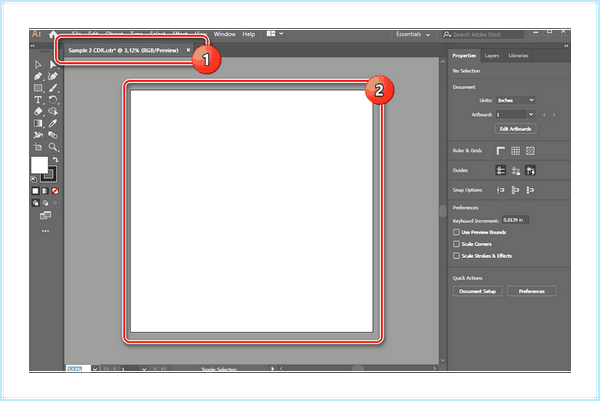This screenshot has width=600, height=401.
Task: Select the Rotate tool
Action: tap(53, 100)
